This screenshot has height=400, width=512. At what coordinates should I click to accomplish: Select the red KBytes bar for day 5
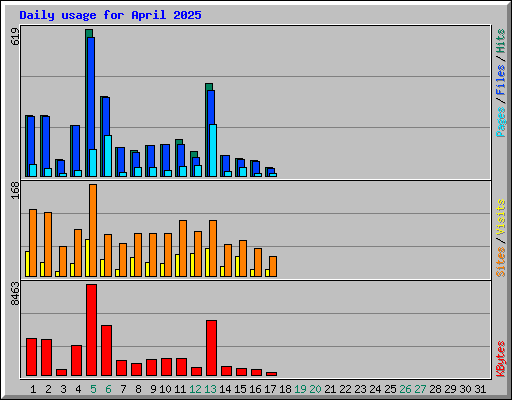(x=91, y=330)
